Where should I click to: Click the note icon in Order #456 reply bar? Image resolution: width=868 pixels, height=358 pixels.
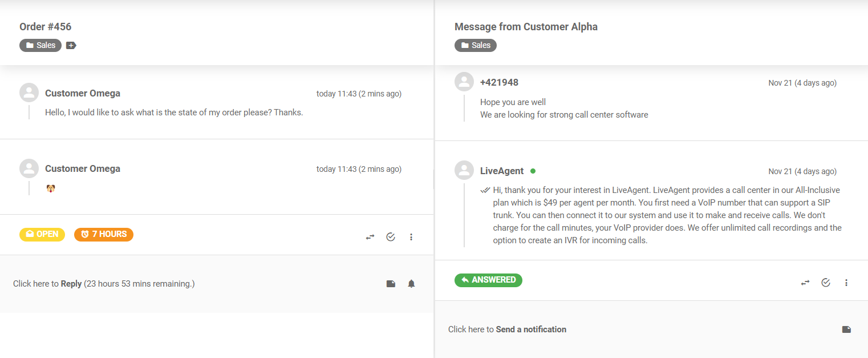pyautogui.click(x=391, y=284)
